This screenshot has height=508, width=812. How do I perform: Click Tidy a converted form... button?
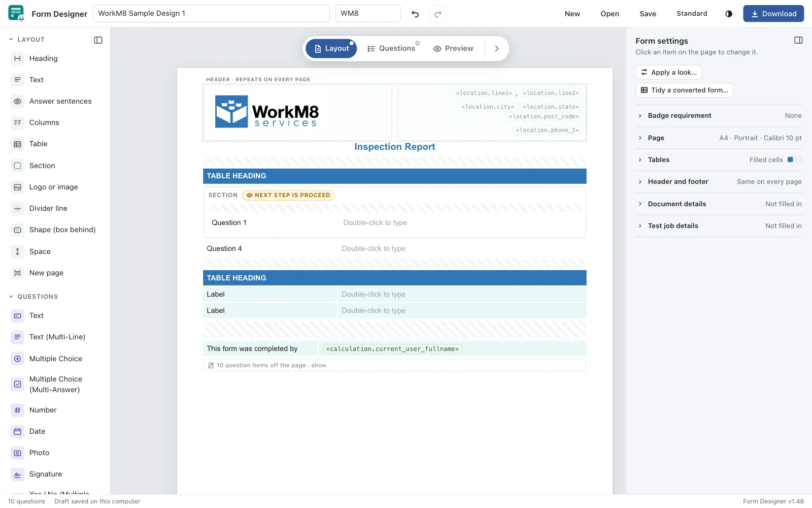(684, 90)
